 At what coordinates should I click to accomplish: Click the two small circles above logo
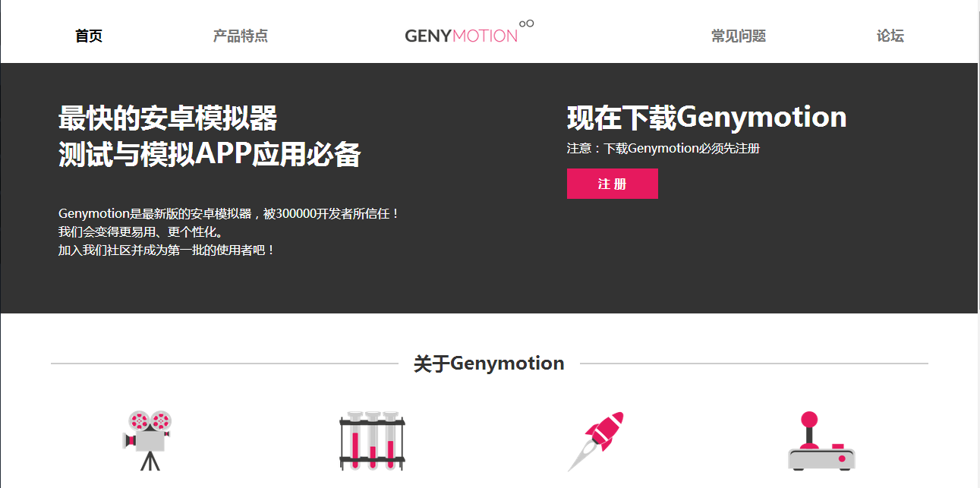tap(526, 24)
